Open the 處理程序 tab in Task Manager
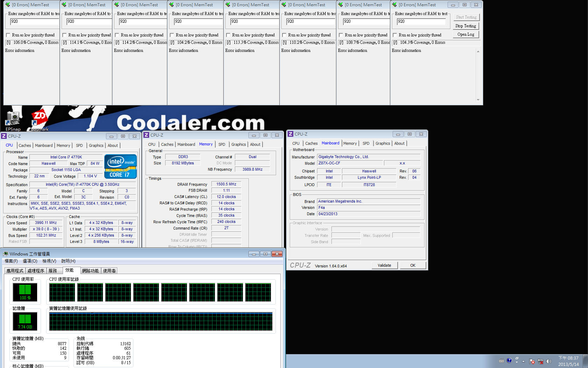588x368 pixels. click(36, 271)
